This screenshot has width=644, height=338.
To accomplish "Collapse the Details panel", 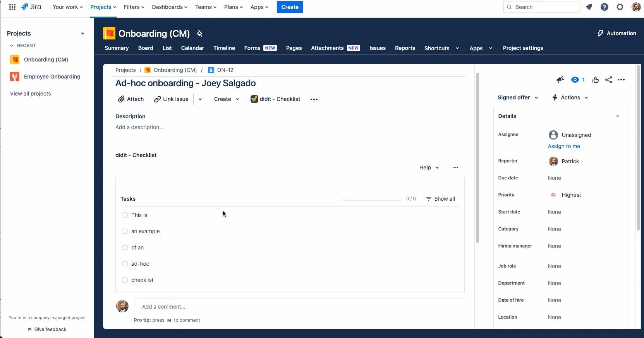I will click(618, 116).
